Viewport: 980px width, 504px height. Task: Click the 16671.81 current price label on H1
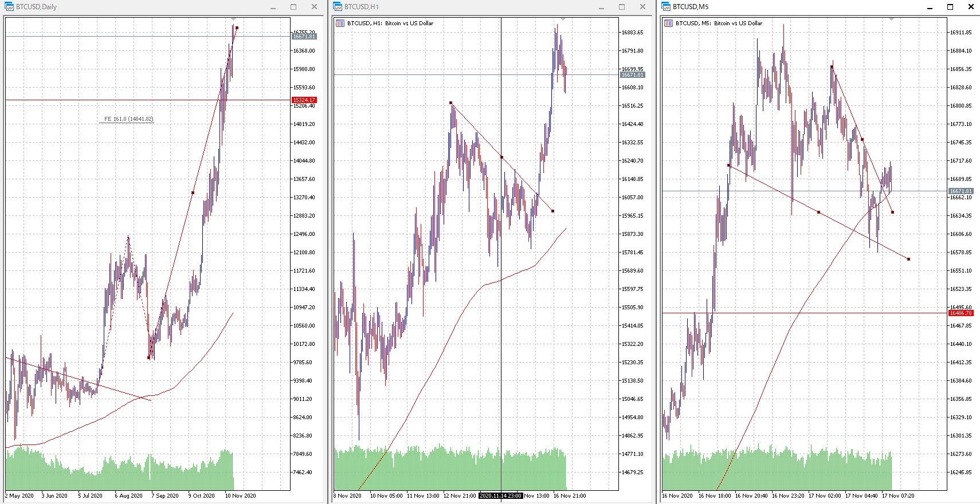point(633,75)
